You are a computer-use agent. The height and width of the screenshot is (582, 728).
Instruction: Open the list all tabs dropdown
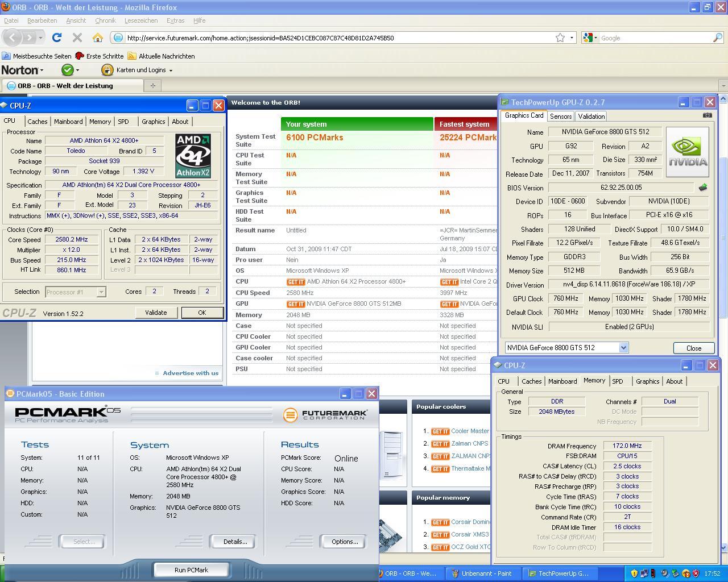click(723, 86)
